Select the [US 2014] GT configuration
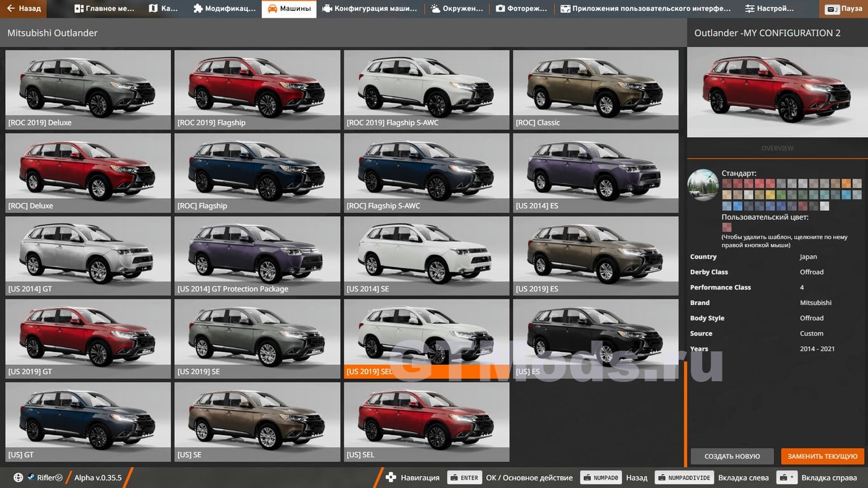This screenshot has width=868, height=488. coord(88,256)
